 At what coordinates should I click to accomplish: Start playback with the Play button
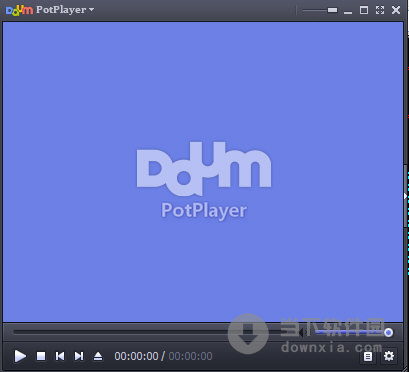tap(20, 356)
